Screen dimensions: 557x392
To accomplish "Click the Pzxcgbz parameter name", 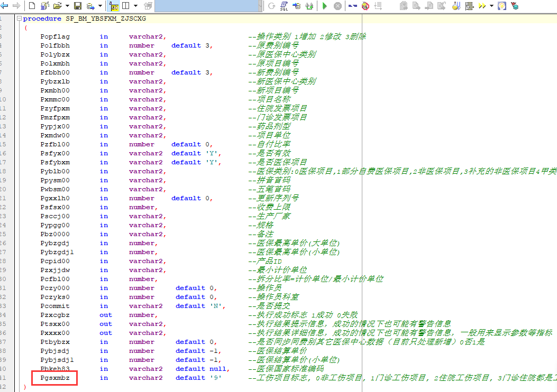I will (55, 315).
